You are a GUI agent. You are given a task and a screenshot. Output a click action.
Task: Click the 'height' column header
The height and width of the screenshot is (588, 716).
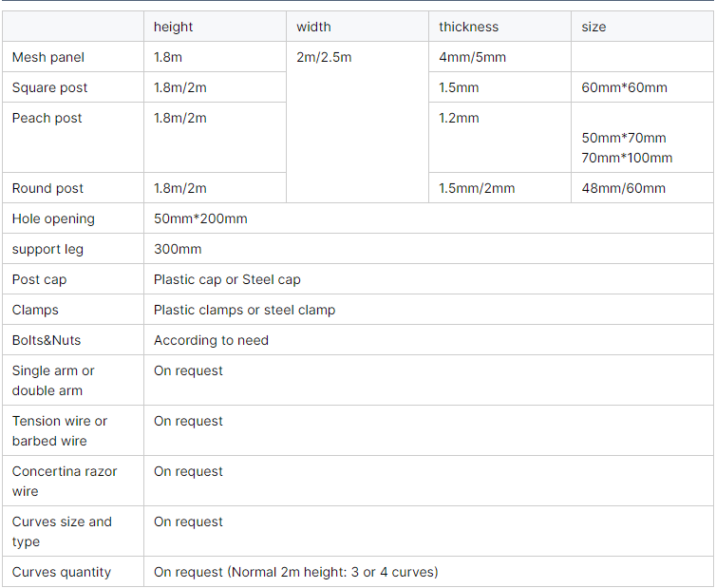(215, 27)
